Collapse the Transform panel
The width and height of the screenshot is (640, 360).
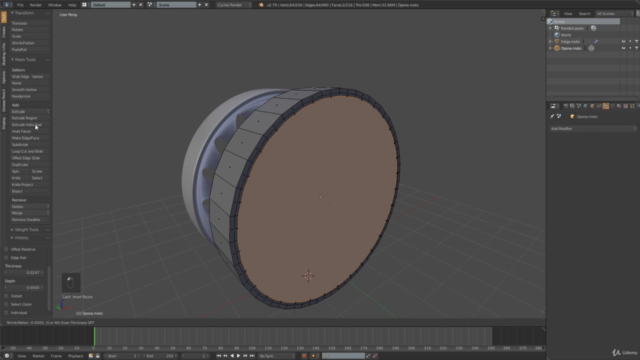pyautogui.click(x=12, y=13)
